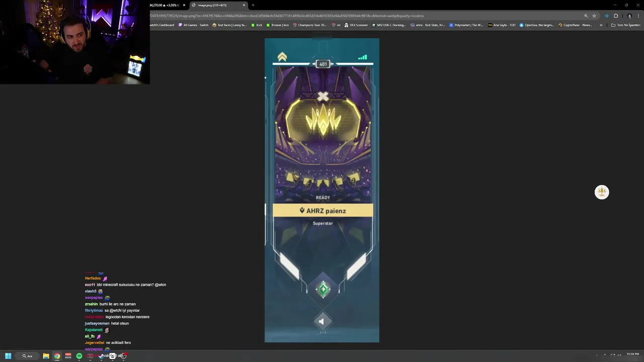Open the All Games - Twitch bookmark

[194, 25]
